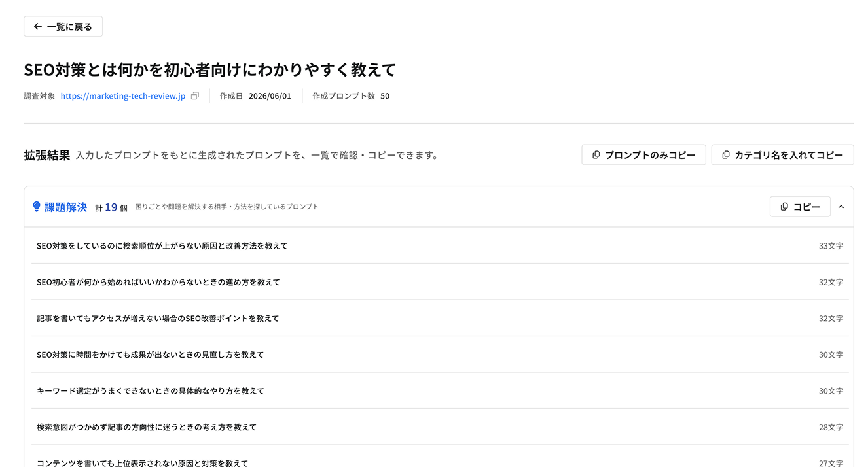The height and width of the screenshot is (467, 868).
Task: Select prompt SEO対策に時間をかけても成果が出ない
Action: click(440, 355)
